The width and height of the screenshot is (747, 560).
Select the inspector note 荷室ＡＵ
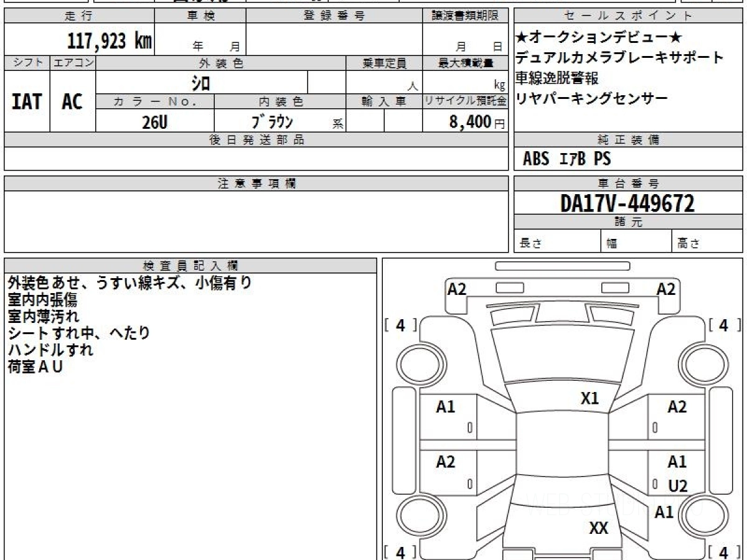tap(35, 366)
